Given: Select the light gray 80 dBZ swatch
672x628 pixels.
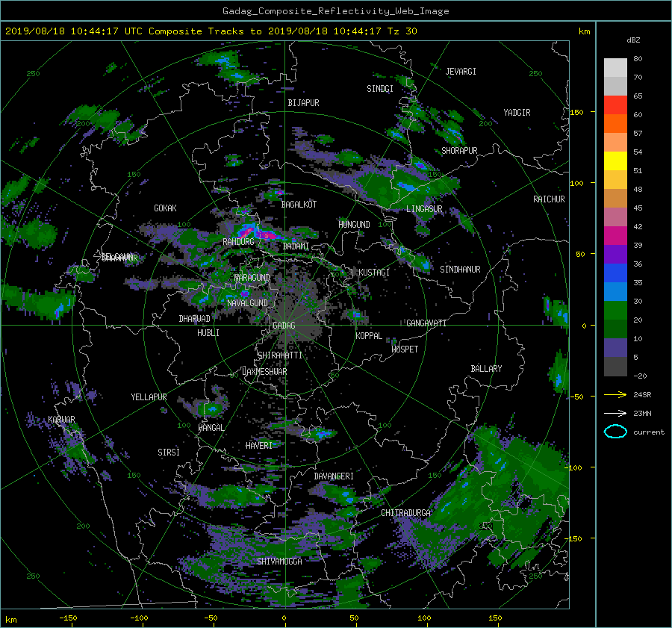Looking at the screenshot, I should pyautogui.click(x=615, y=68).
